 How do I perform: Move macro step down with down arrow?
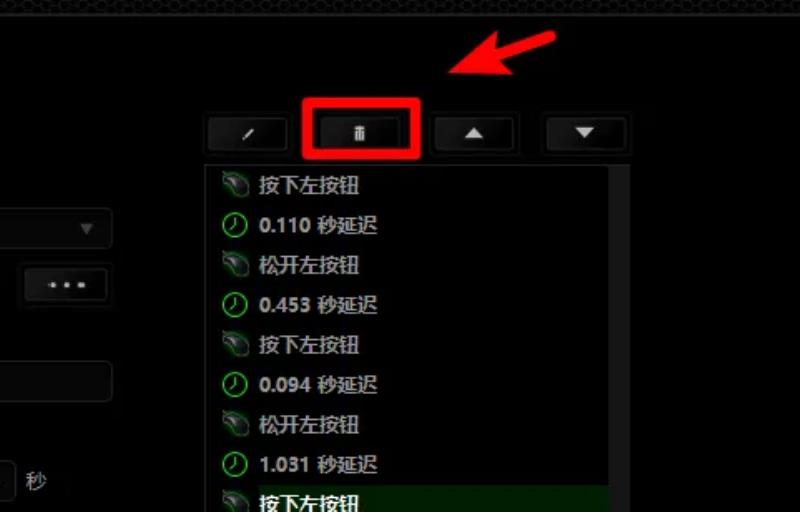[x=585, y=134]
